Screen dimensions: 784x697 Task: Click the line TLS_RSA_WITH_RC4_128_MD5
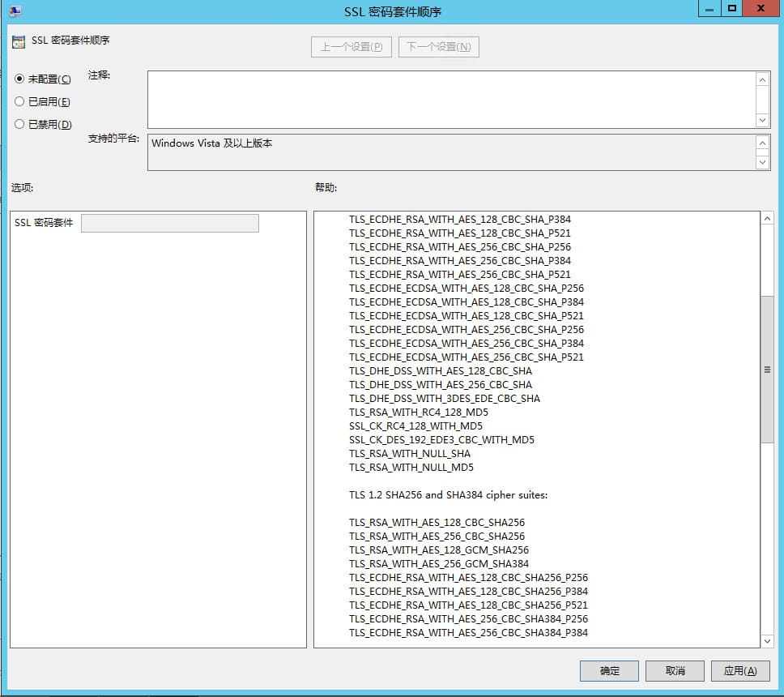coord(419,413)
